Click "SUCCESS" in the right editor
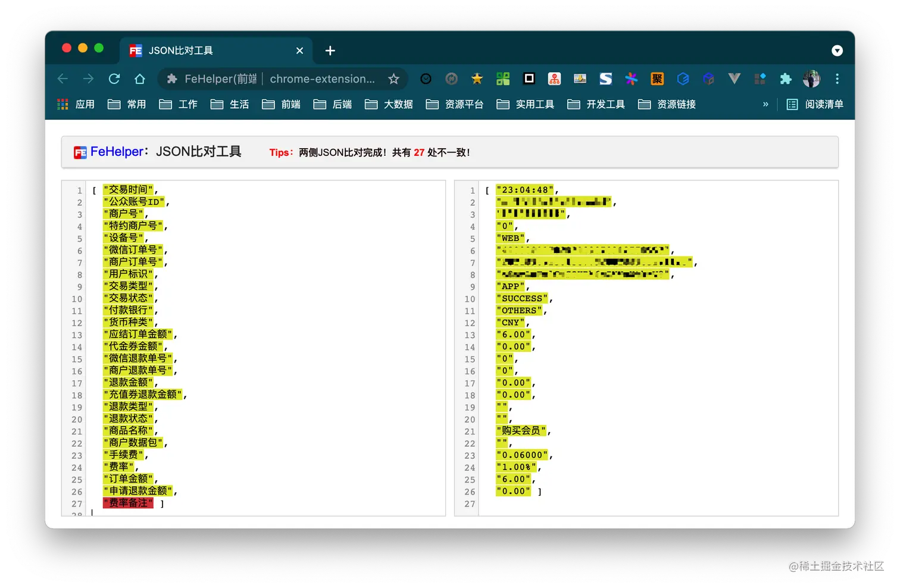 (522, 298)
